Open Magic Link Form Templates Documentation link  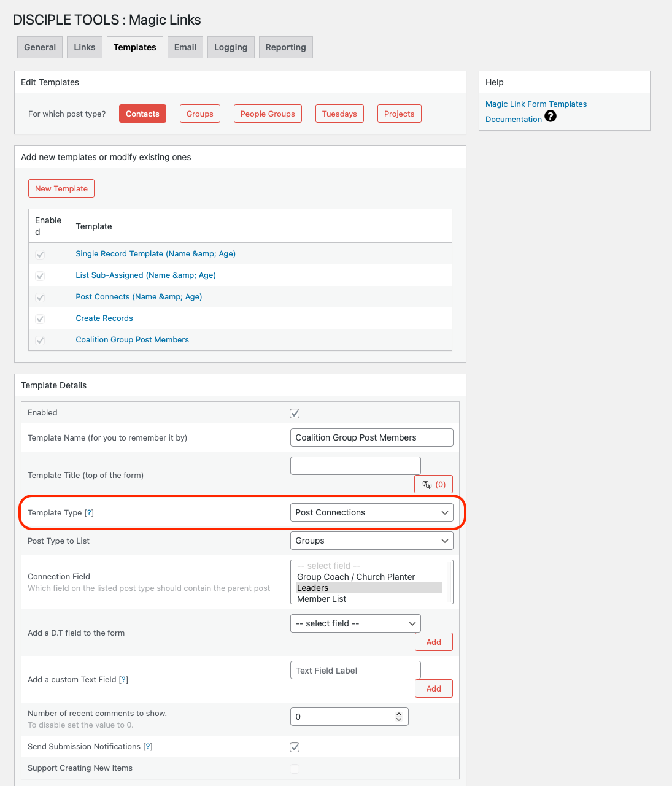pos(536,104)
